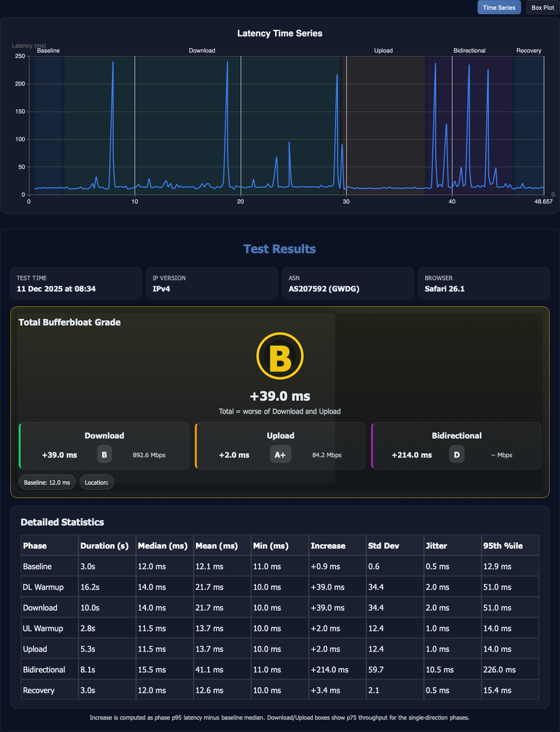This screenshot has width=560, height=732.
Task: Click the +214.0 ms bidirectional value
Action: point(412,455)
